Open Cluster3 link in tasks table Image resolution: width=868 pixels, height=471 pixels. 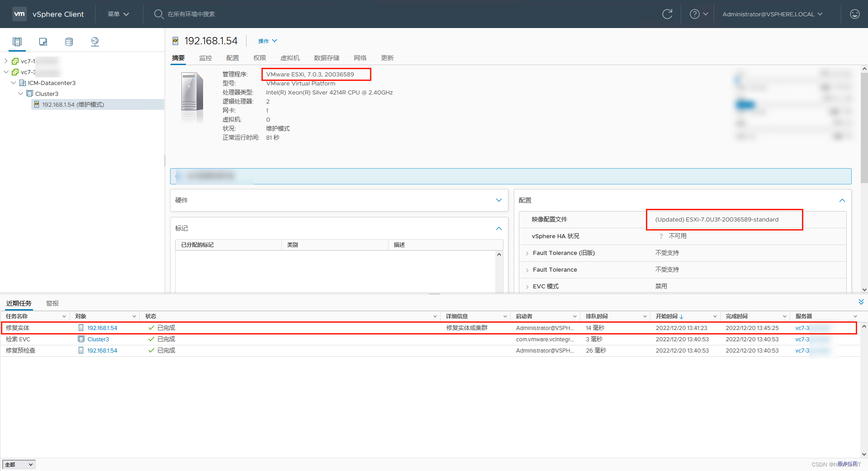(98, 339)
